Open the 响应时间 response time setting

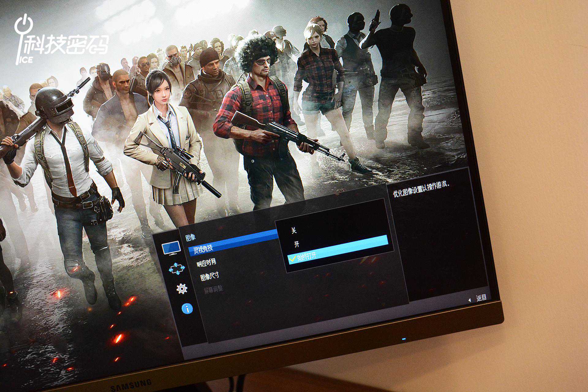tap(206, 262)
